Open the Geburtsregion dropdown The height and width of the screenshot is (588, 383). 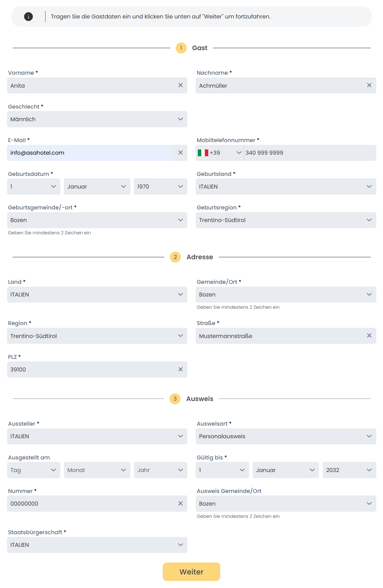coord(285,220)
